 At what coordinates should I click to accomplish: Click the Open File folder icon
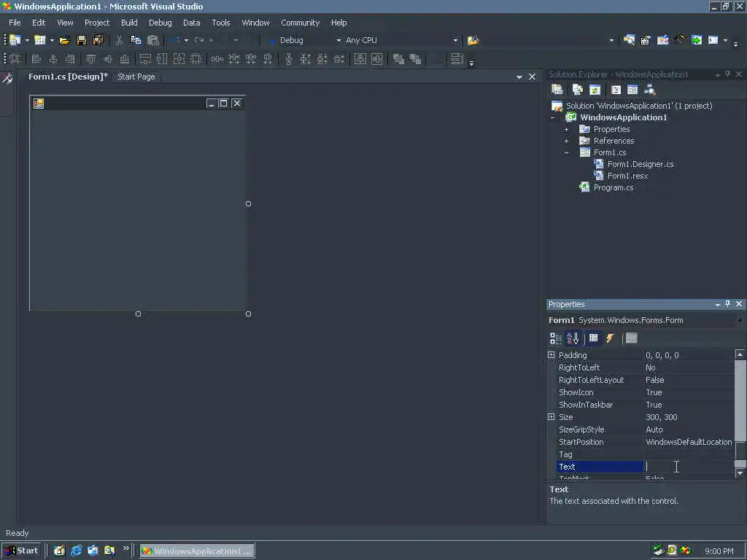64,41
